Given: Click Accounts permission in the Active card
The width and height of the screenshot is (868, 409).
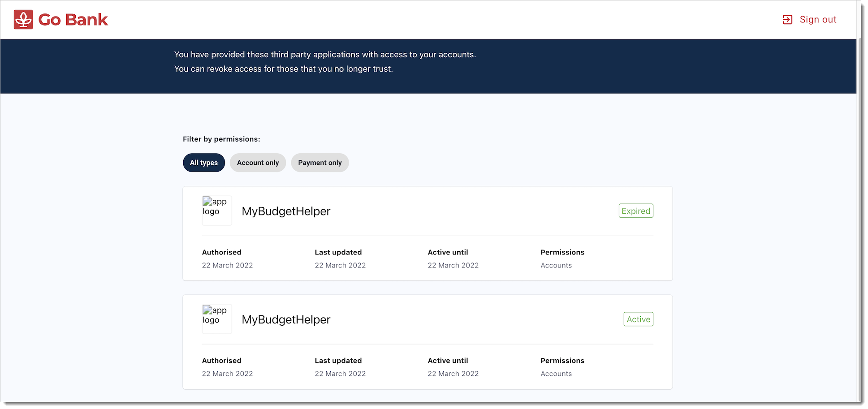Looking at the screenshot, I should [556, 374].
